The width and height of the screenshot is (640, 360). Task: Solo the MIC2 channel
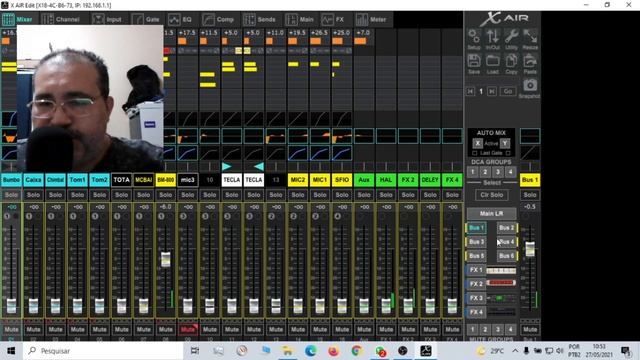(298, 195)
